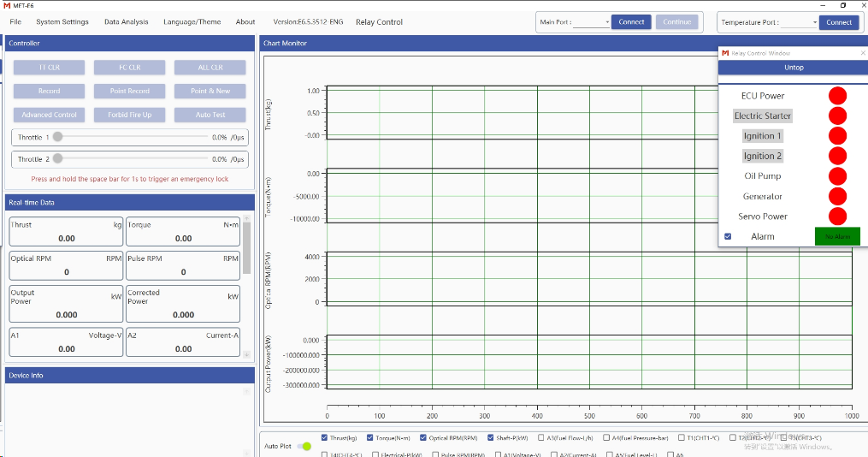
Task: Open the Main Port dropdown
Action: point(592,22)
